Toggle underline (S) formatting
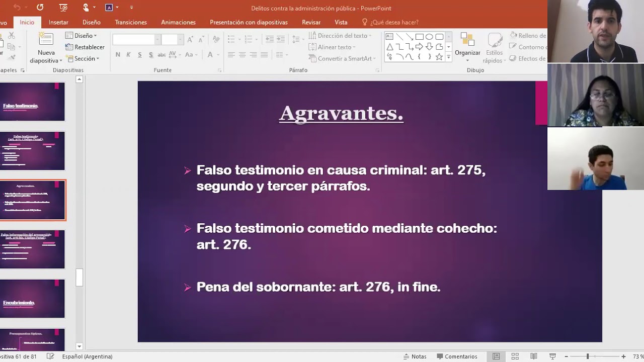 click(139, 55)
